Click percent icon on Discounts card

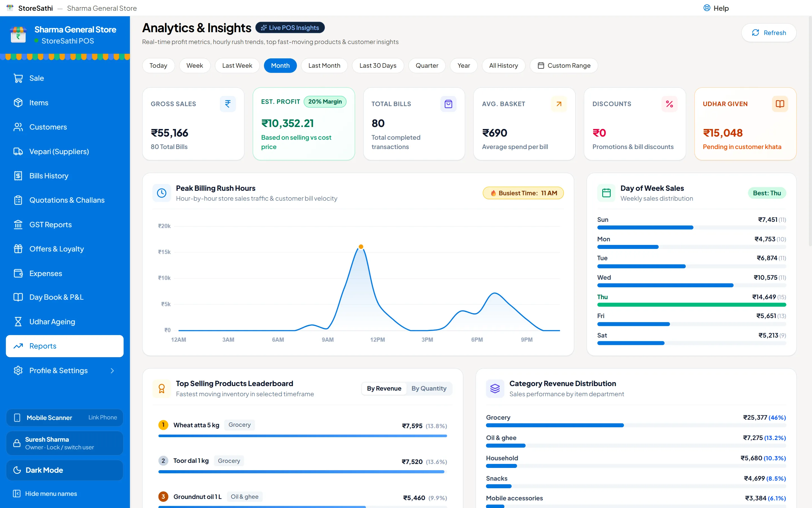(x=669, y=104)
